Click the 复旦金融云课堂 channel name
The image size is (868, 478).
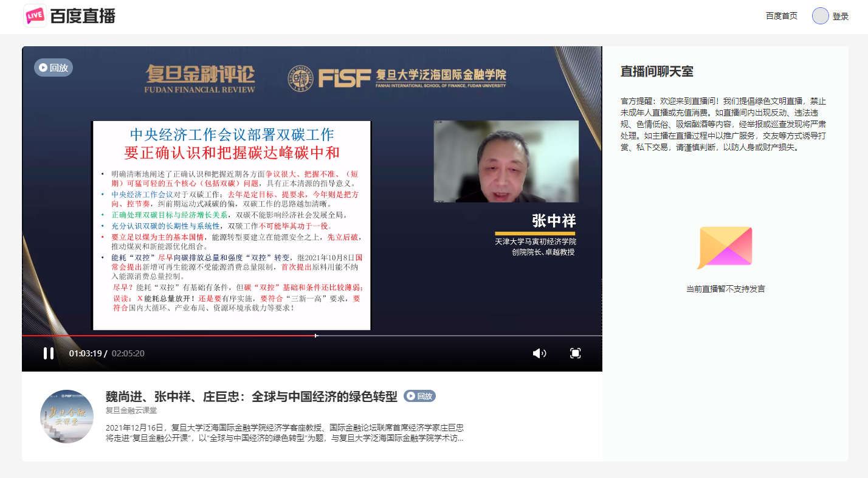131,410
